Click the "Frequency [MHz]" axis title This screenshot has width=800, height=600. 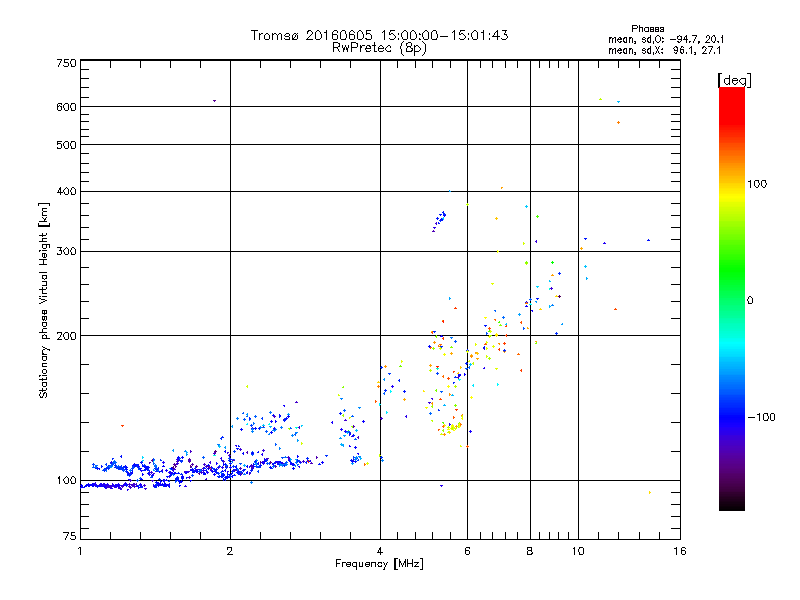[379, 564]
